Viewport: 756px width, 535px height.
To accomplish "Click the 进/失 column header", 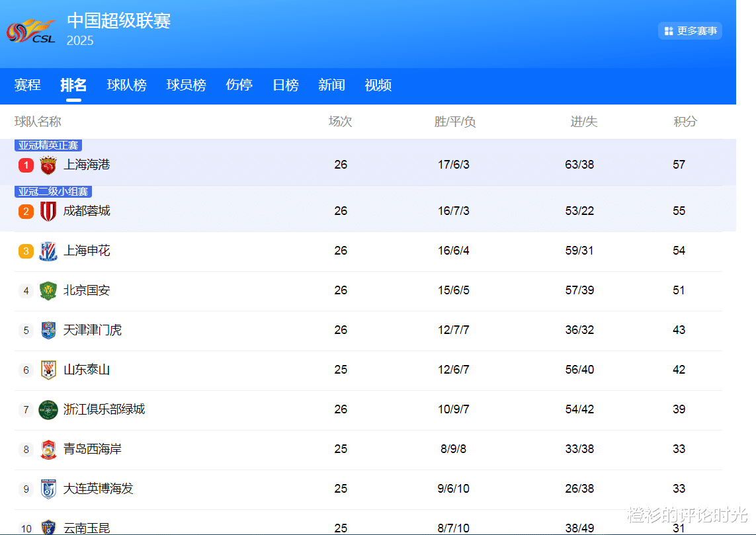I will tap(584, 122).
